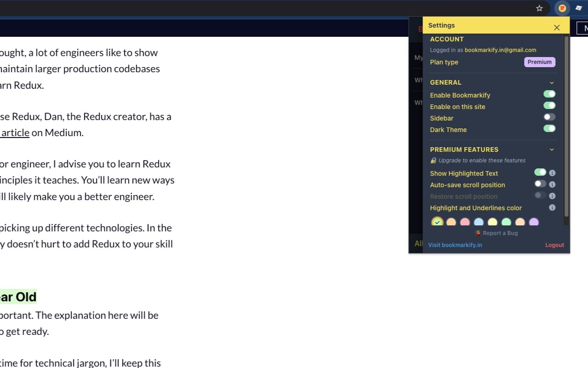This screenshot has height=368, width=588.
Task: Toggle off Enable Bookmarkify
Action: (x=549, y=93)
